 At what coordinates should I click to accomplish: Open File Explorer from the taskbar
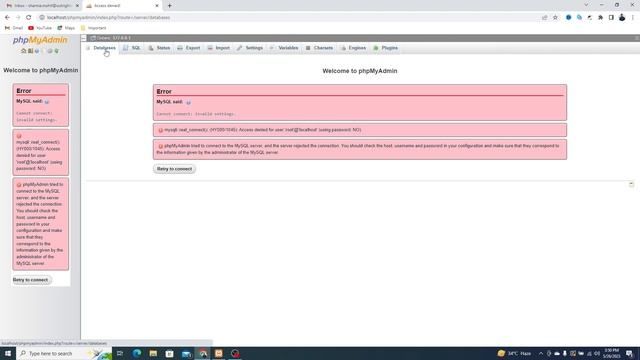(153, 353)
